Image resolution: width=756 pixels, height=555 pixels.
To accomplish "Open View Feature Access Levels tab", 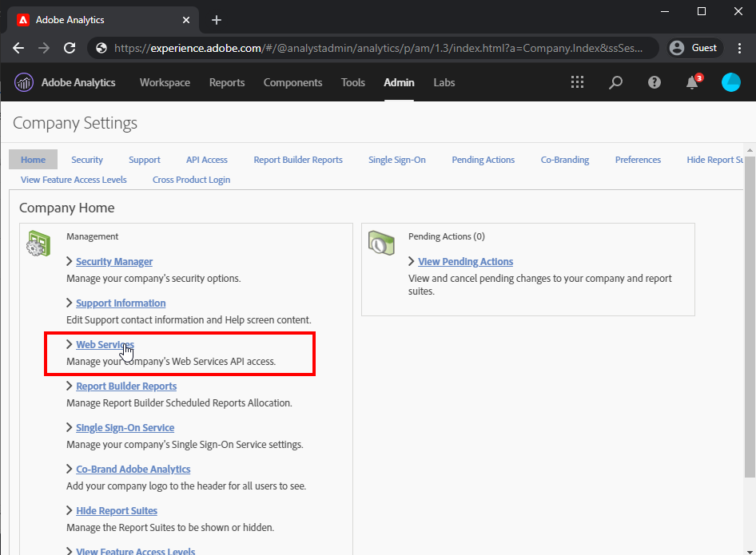I will 74,180.
